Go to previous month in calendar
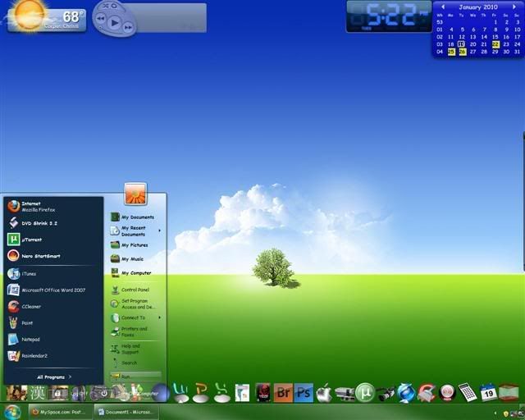This screenshot has width=525, height=420. pos(443,7)
